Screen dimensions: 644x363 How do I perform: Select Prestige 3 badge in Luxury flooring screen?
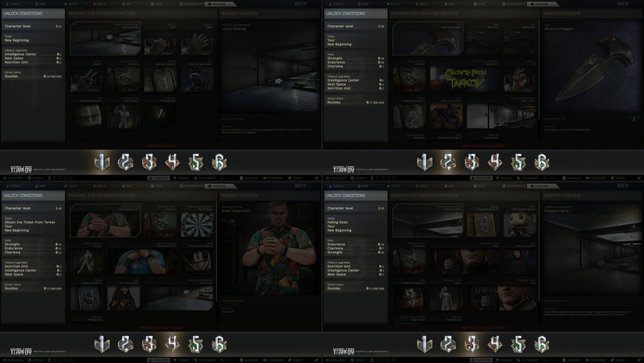tap(149, 161)
